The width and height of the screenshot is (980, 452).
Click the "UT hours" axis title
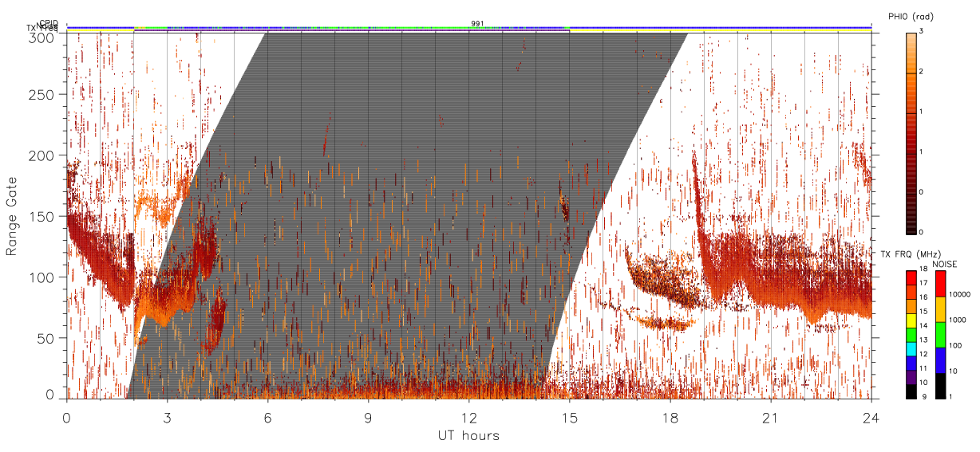[x=468, y=435]
